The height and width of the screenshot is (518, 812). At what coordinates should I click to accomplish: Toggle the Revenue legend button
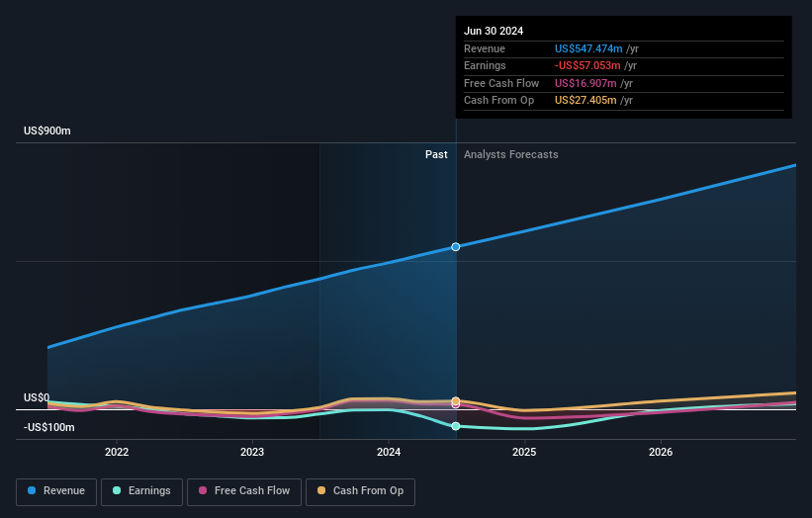pos(56,491)
